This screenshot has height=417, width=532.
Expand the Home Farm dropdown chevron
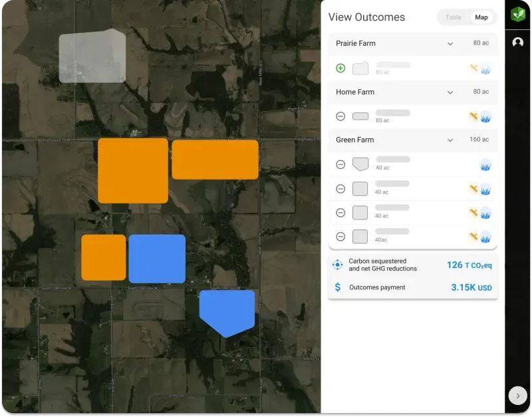pyautogui.click(x=450, y=92)
